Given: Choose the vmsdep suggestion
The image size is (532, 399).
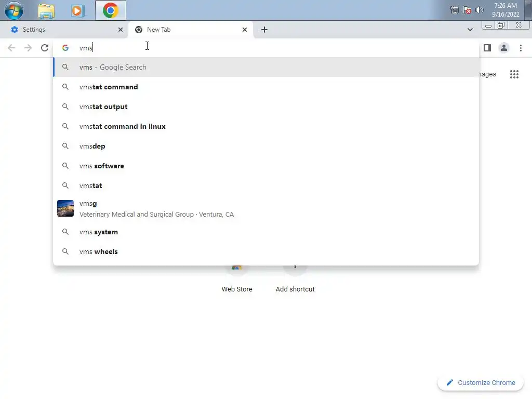Looking at the screenshot, I should pos(266,146).
